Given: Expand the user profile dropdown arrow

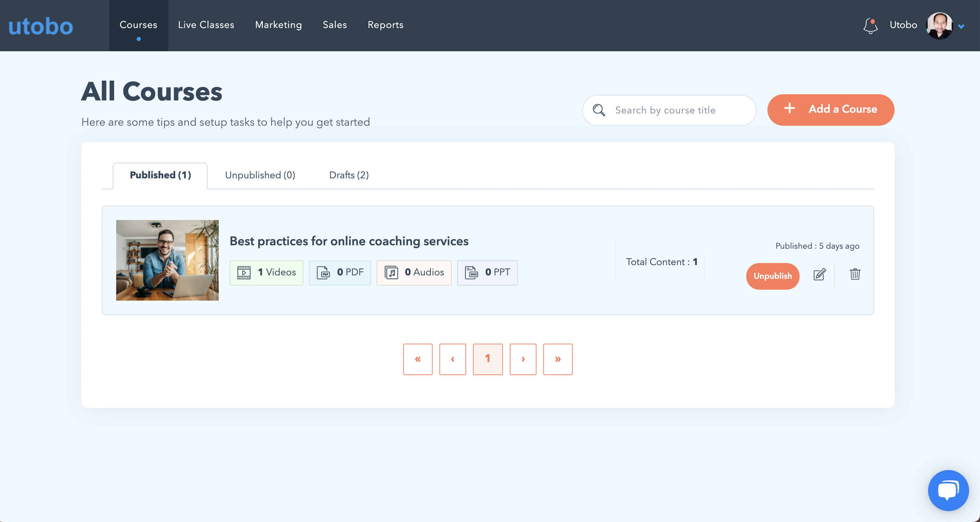Looking at the screenshot, I should click(961, 27).
